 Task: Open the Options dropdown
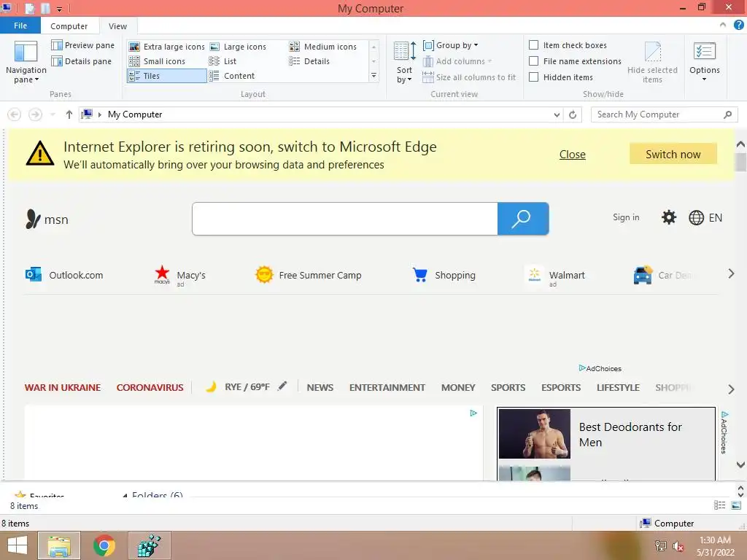point(704,62)
